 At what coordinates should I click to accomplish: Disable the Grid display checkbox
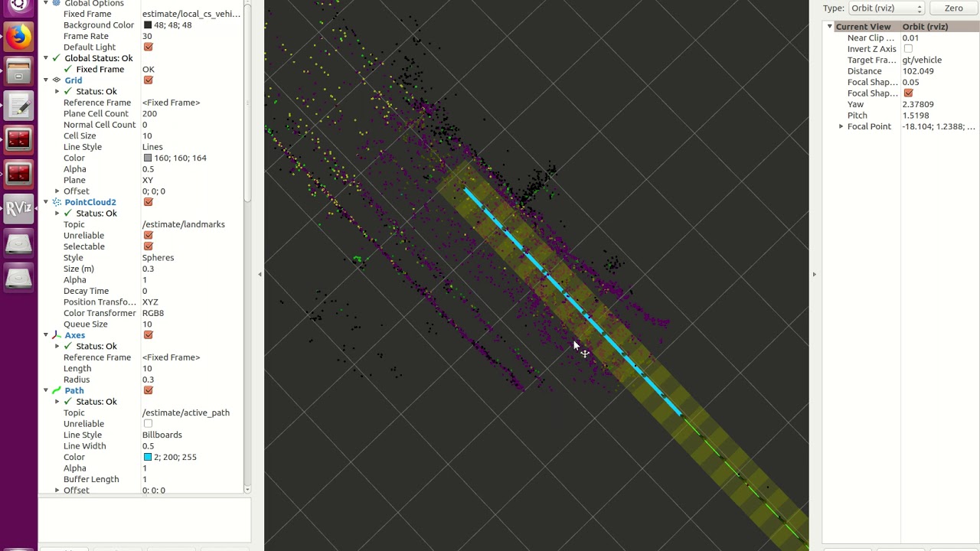148,80
